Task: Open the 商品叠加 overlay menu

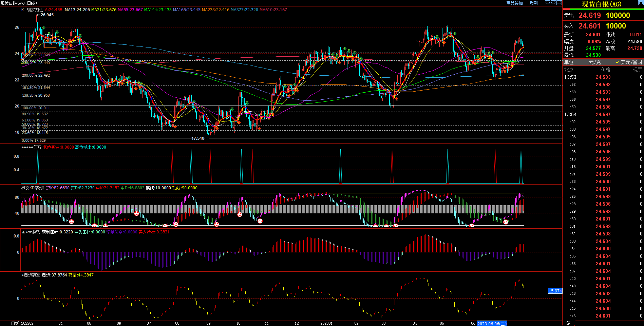Action: point(514,3)
